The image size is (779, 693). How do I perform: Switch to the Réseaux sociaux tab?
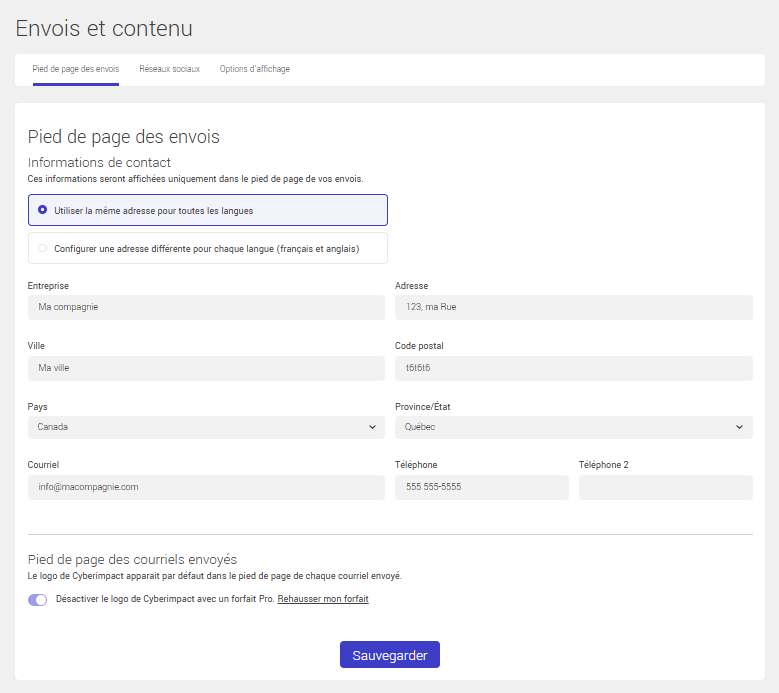tap(169, 69)
